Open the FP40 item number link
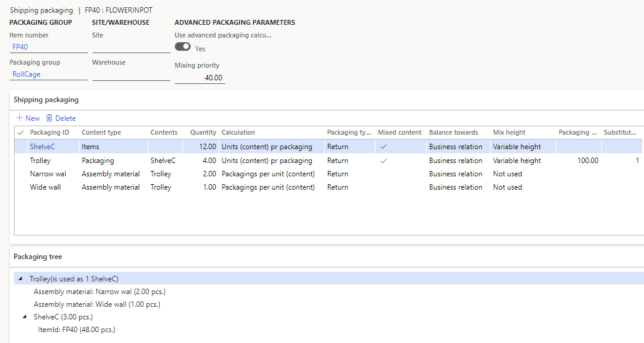Image resolution: width=644 pixels, height=343 pixels. point(20,47)
